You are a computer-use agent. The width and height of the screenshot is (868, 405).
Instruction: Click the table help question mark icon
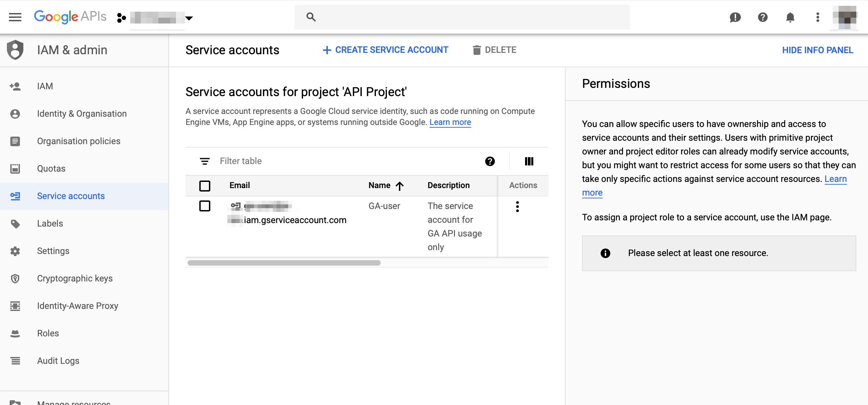(490, 161)
